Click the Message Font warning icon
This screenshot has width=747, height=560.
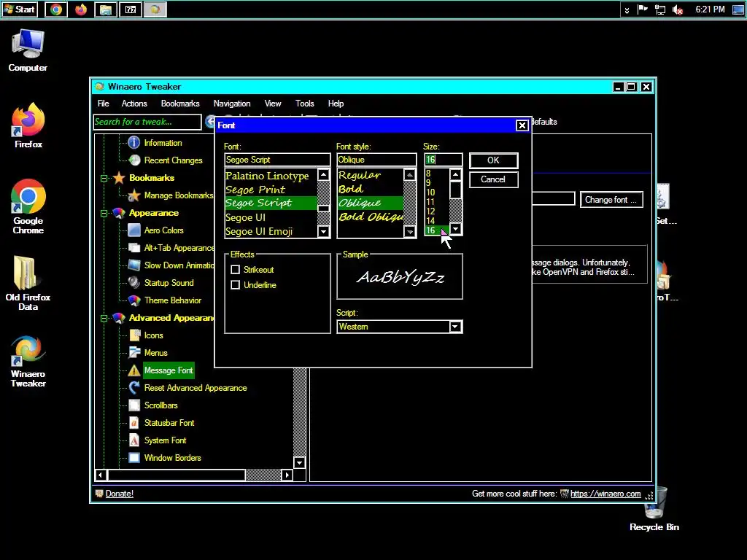134,370
